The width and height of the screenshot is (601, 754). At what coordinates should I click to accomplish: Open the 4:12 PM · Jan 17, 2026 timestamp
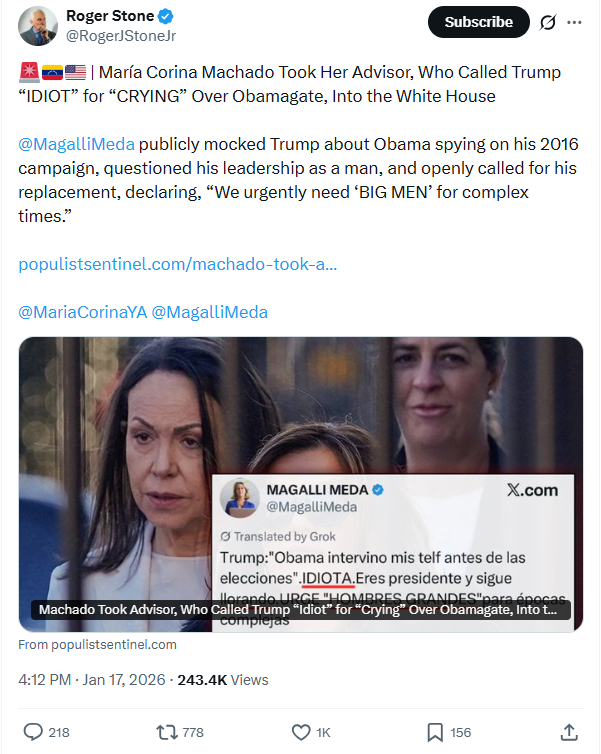92,680
